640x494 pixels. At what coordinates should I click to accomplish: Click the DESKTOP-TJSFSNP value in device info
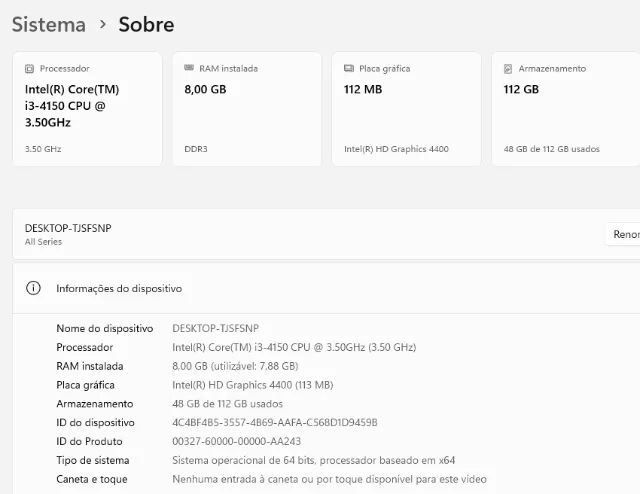[x=216, y=329]
